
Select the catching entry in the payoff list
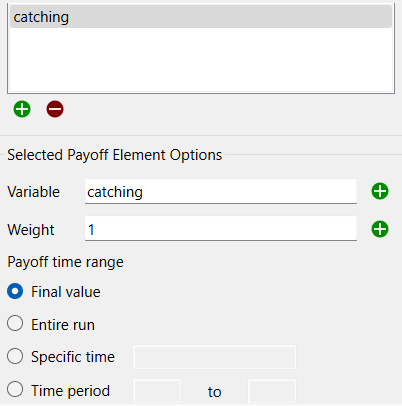coord(201,17)
